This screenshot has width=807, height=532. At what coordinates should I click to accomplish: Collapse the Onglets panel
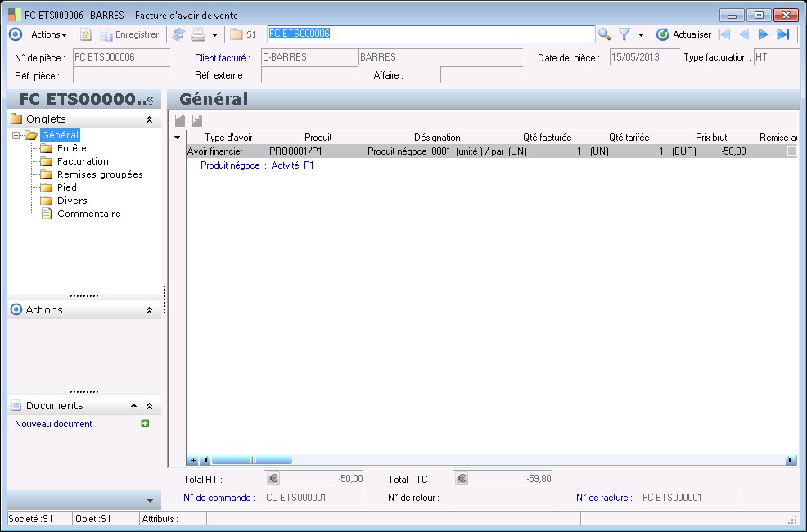coord(149,119)
